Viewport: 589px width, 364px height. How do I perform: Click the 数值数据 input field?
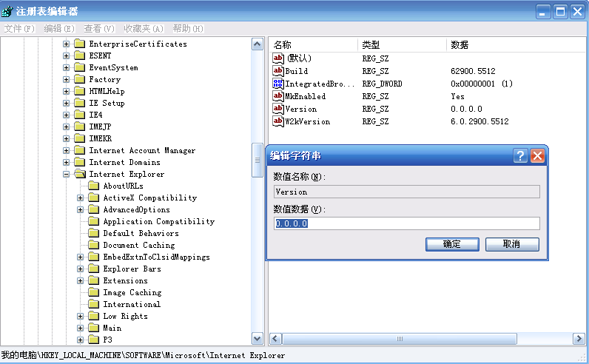click(x=407, y=223)
